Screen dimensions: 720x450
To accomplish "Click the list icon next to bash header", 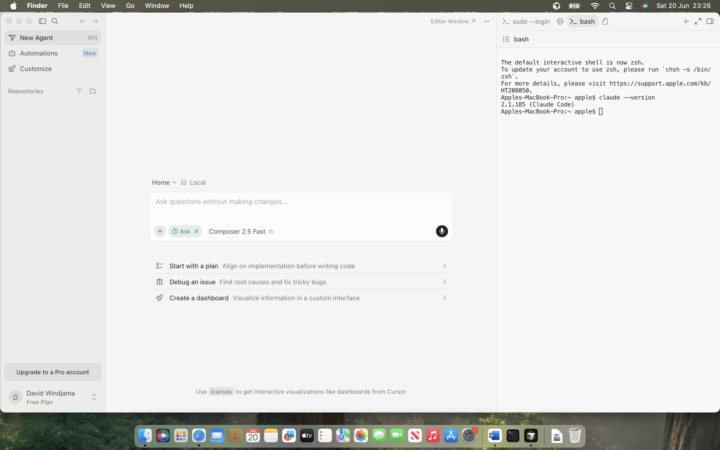I will pos(506,39).
